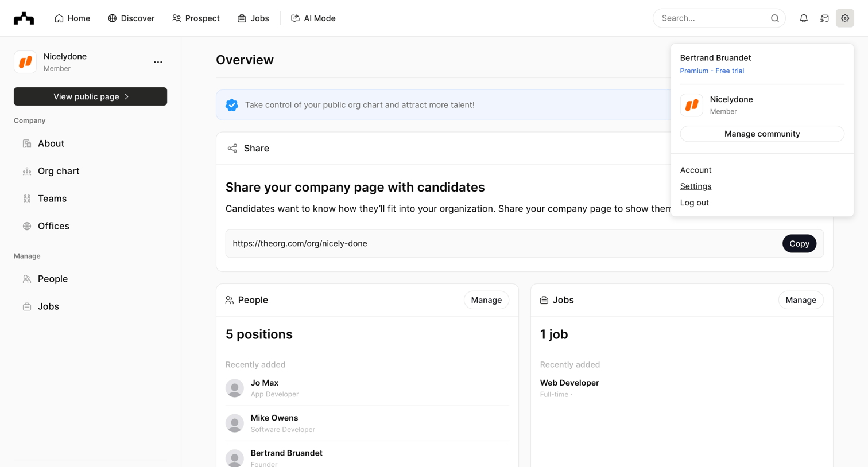Click View public page button

pyautogui.click(x=91, y=96)
